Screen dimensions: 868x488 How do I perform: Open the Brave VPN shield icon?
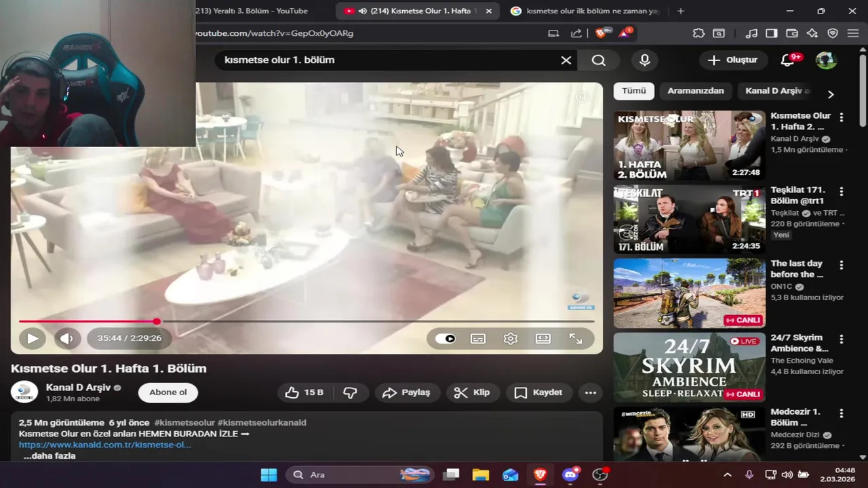(833, 33)
